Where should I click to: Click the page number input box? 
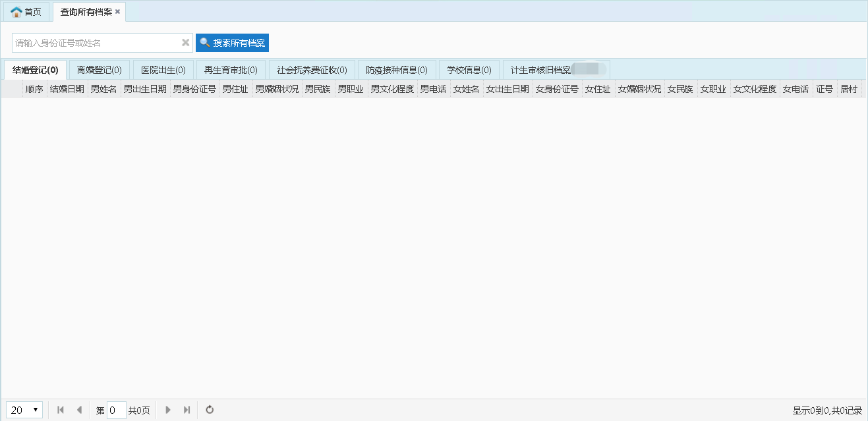click(x=116, y=410)
